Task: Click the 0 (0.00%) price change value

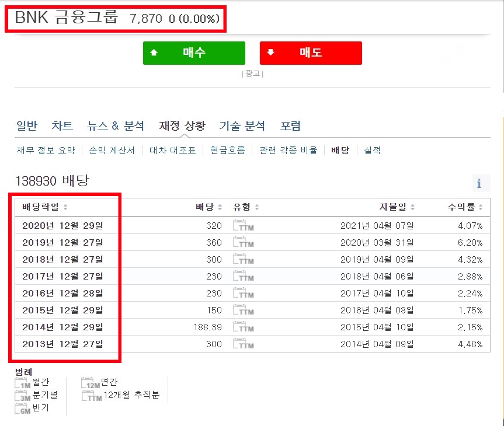Action: [x=194, y=19]
